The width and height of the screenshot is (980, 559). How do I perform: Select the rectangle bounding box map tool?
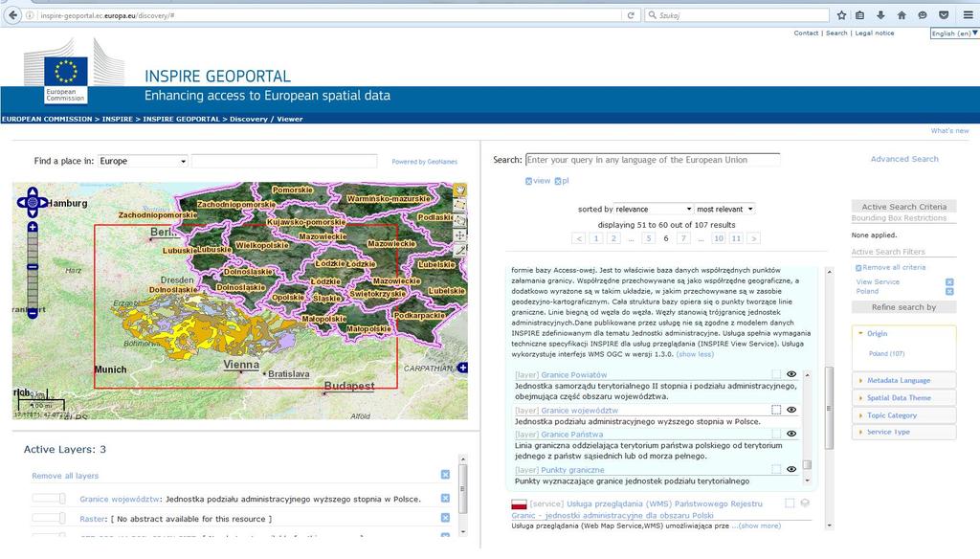[x=460, y=205]
